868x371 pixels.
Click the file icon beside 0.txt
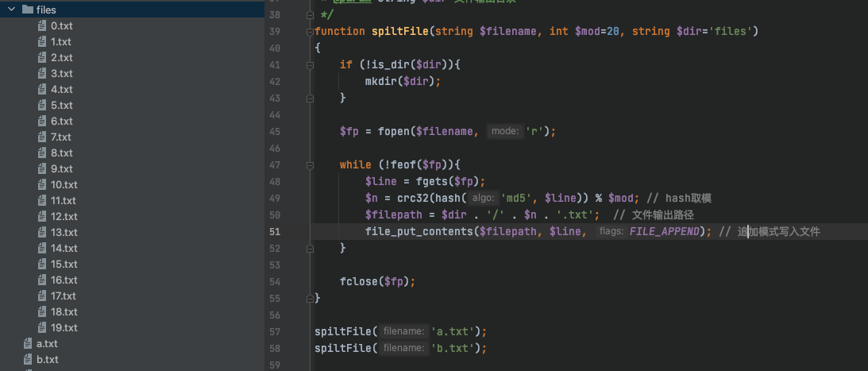[41, 25]
